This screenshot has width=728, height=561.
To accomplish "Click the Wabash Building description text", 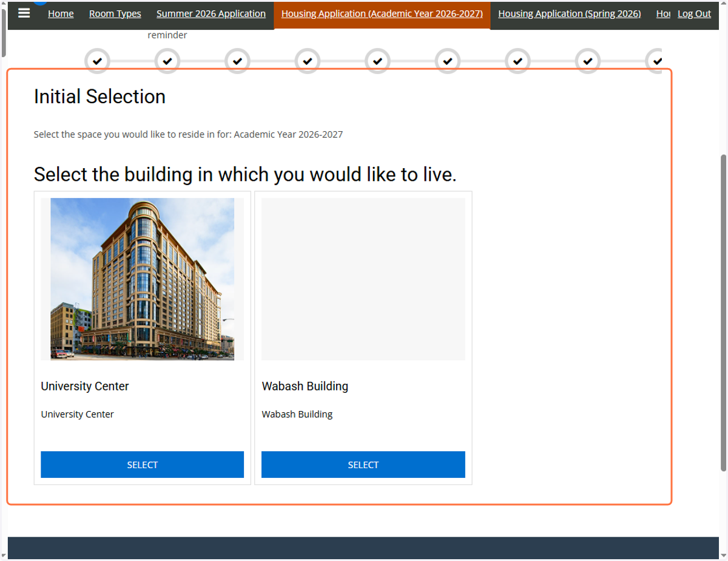I will point(297,414).
